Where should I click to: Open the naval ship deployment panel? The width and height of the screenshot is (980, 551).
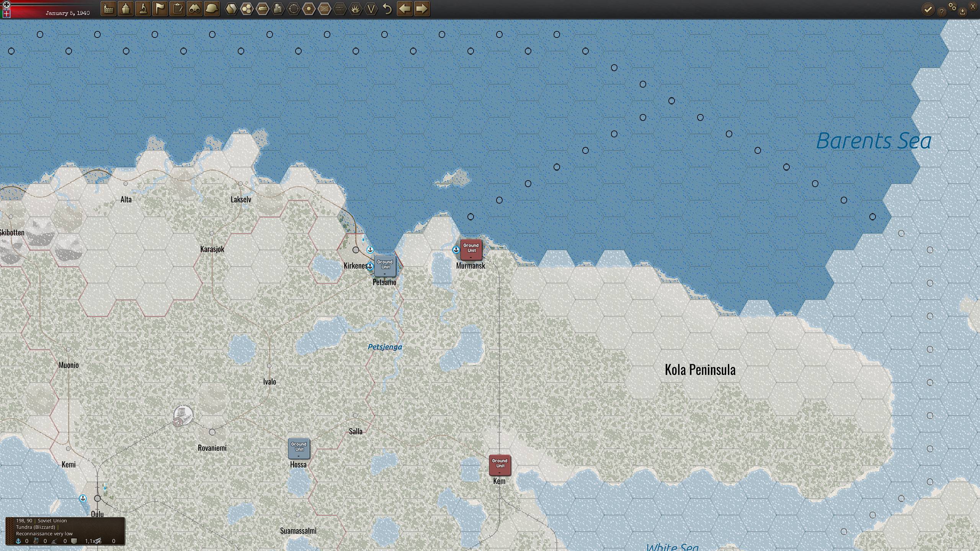pyautogui.click(x=126, y=9)
